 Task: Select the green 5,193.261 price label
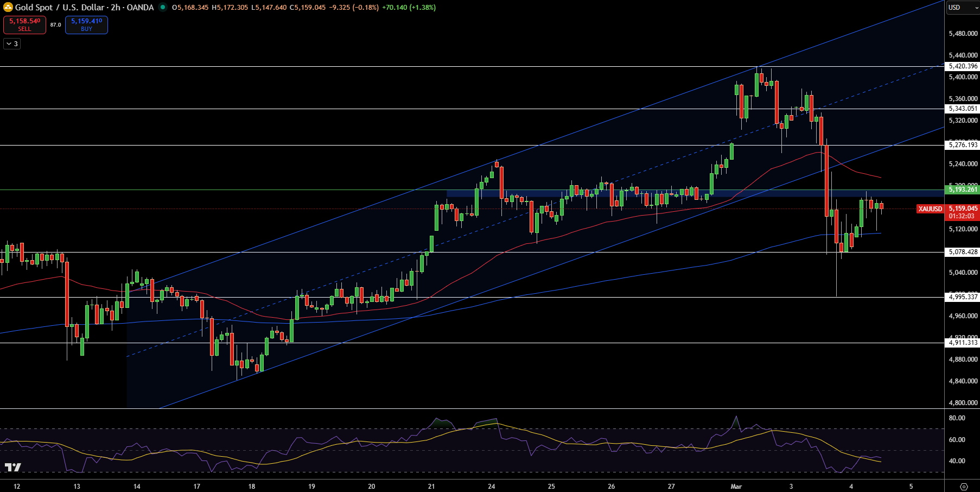pos(962,190)
